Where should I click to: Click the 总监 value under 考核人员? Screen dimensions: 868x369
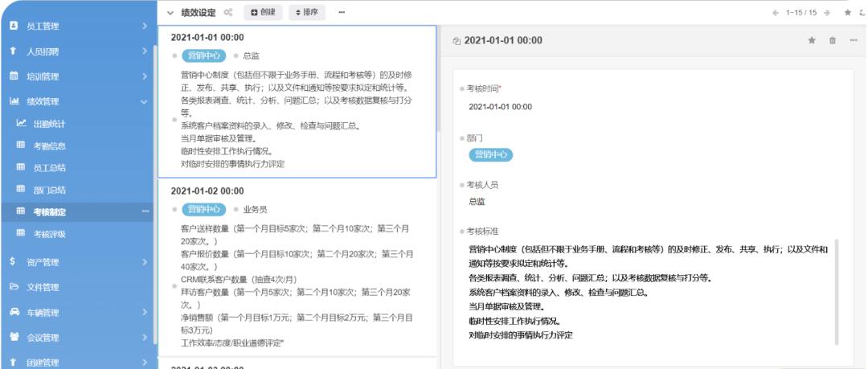pos(477,202)
